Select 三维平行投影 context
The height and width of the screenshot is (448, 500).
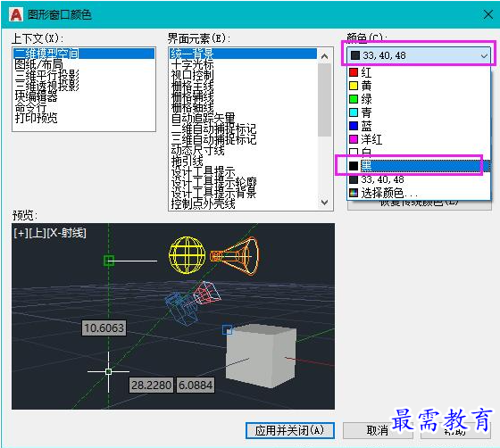[x=84, y=76]
